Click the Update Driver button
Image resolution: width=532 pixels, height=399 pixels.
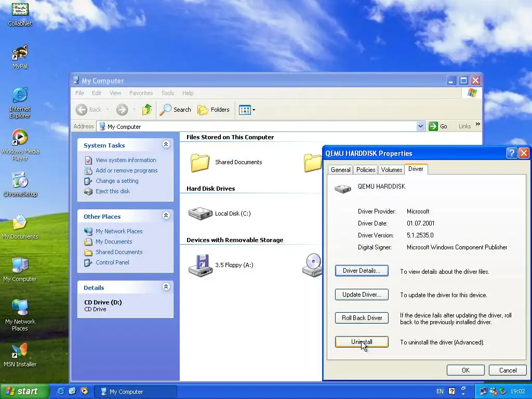click(x=362, y=295)
